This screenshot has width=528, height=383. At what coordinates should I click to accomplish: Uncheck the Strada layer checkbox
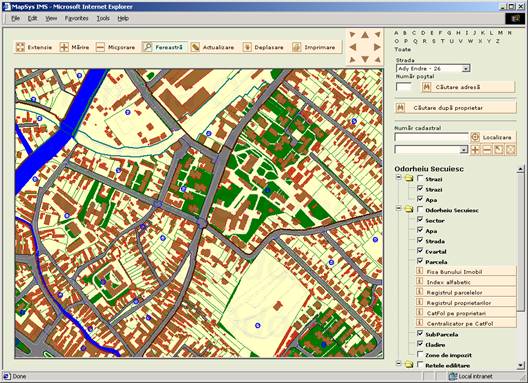coord(420,241)
